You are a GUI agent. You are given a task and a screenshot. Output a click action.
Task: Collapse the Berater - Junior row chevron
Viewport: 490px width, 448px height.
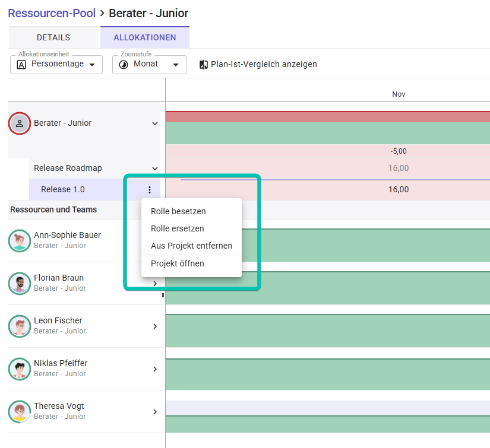(155, 123)
